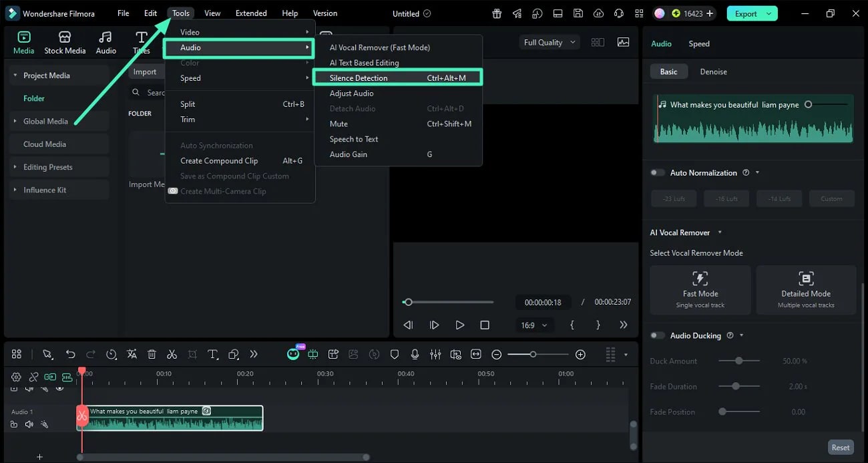Open the timeline track settings gear
868x463 pixels.
pos(16,377)
